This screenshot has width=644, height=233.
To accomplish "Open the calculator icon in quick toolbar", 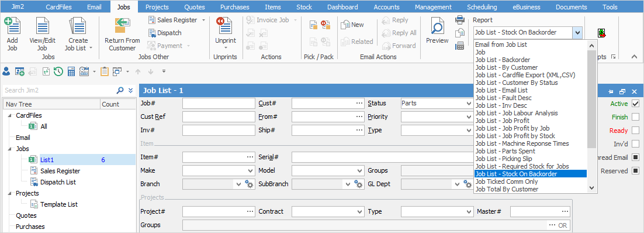I will 71,71.
